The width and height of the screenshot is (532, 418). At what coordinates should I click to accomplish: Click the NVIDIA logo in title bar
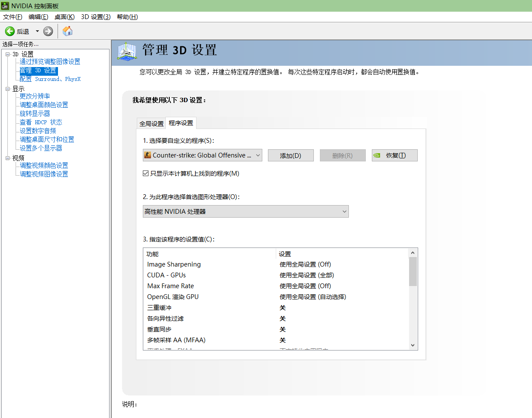5,6
